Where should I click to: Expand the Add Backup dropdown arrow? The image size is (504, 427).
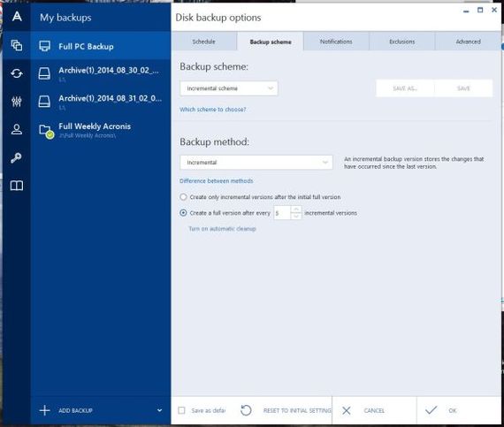(x=159, y=410)
